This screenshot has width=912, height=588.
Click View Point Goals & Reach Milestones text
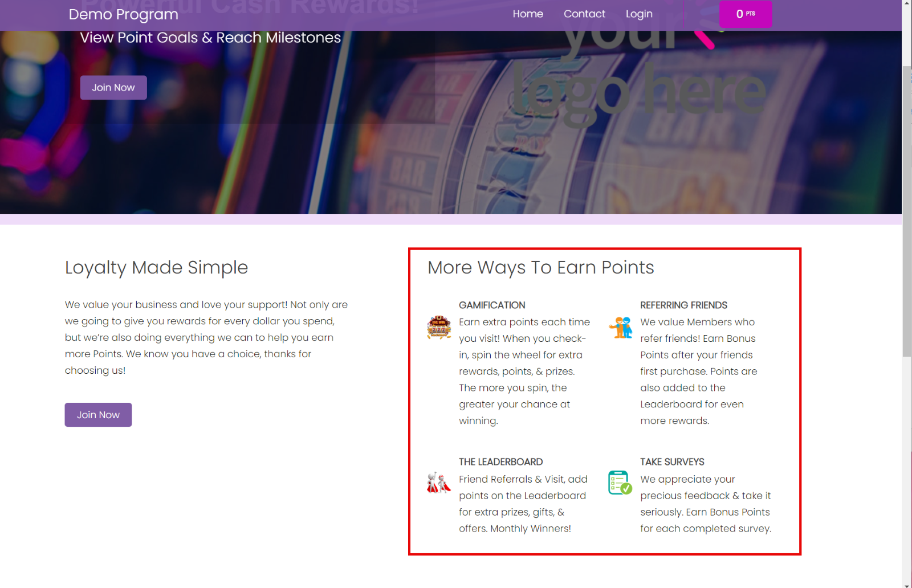coord(210,38)
